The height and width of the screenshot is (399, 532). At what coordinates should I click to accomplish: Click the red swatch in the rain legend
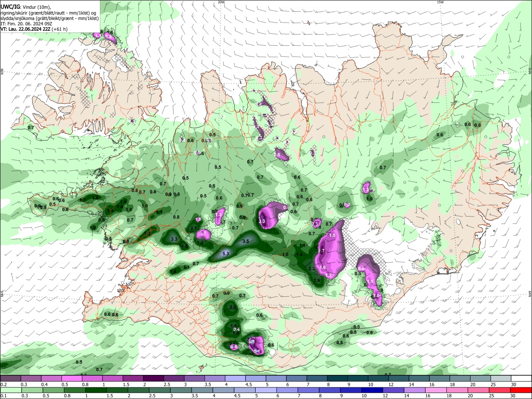pyautogui.click(x=521, y=390)
